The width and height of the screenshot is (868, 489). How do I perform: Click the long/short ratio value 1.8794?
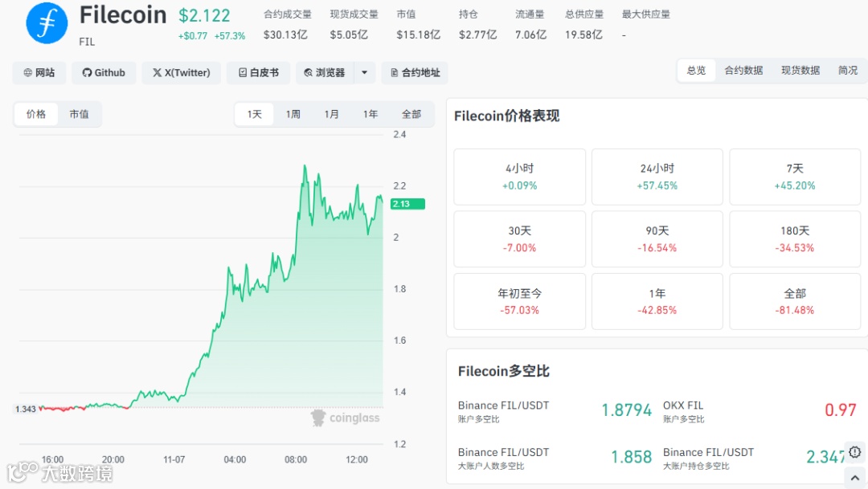[627, 410]
